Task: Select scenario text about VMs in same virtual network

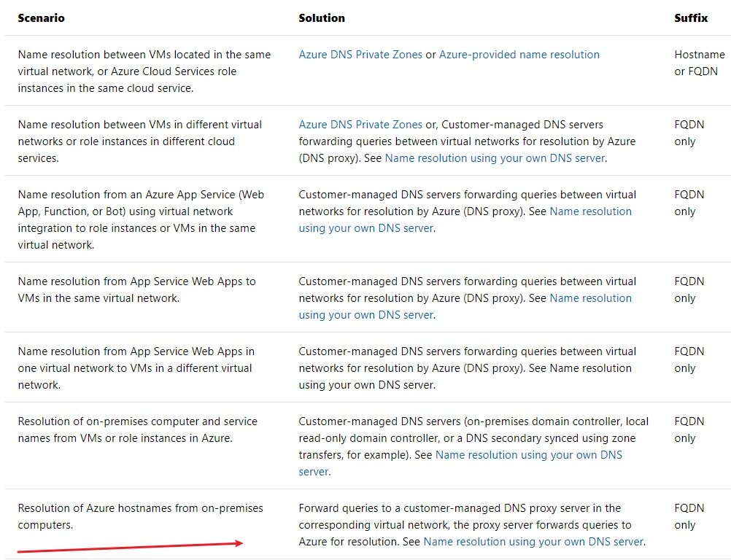Action: coord(144,71)
